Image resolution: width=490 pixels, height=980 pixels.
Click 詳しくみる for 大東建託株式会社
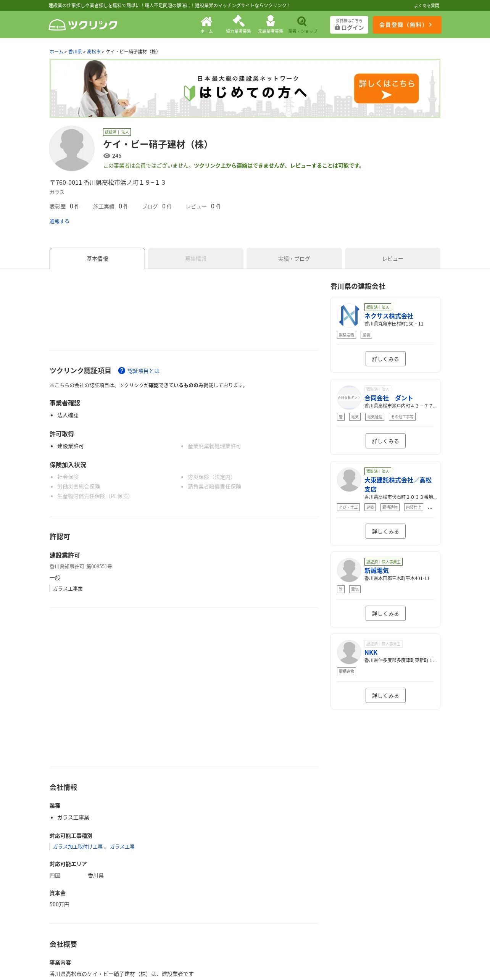coord(385,531)
